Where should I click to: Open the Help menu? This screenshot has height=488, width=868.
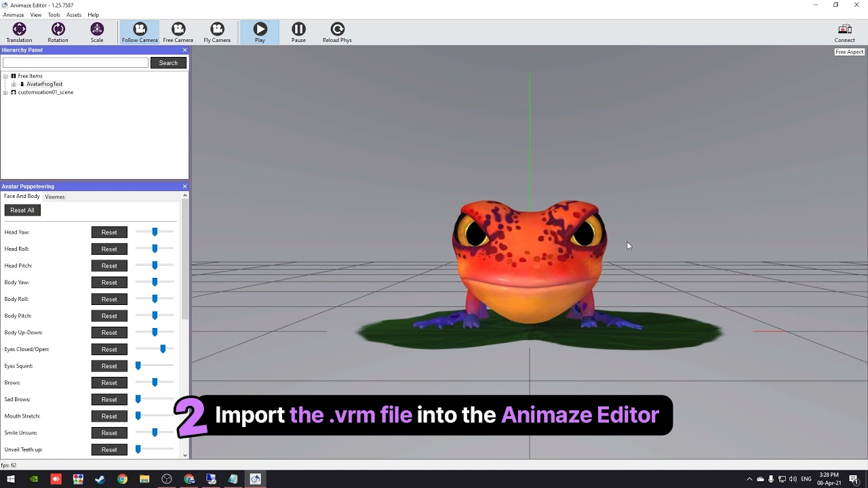(94, 15)
